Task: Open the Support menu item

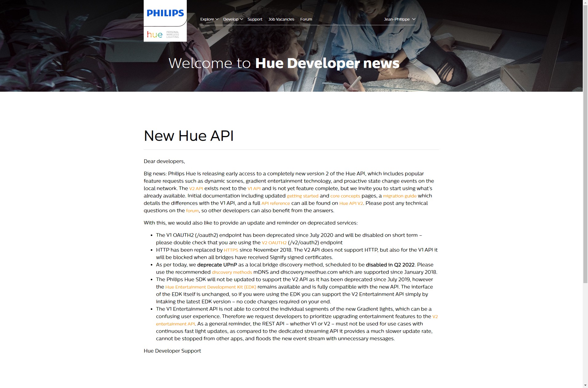Action: point(255,19)
